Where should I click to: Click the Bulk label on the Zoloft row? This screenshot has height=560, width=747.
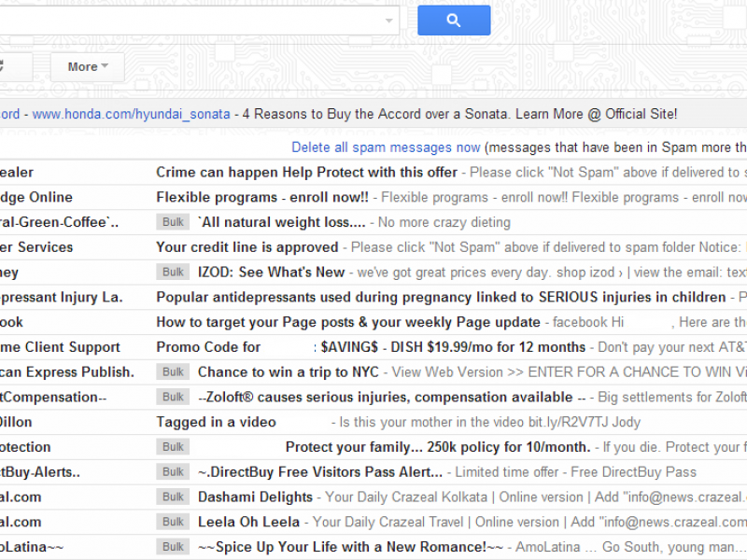pyautogui.click(x=173, y=398)
